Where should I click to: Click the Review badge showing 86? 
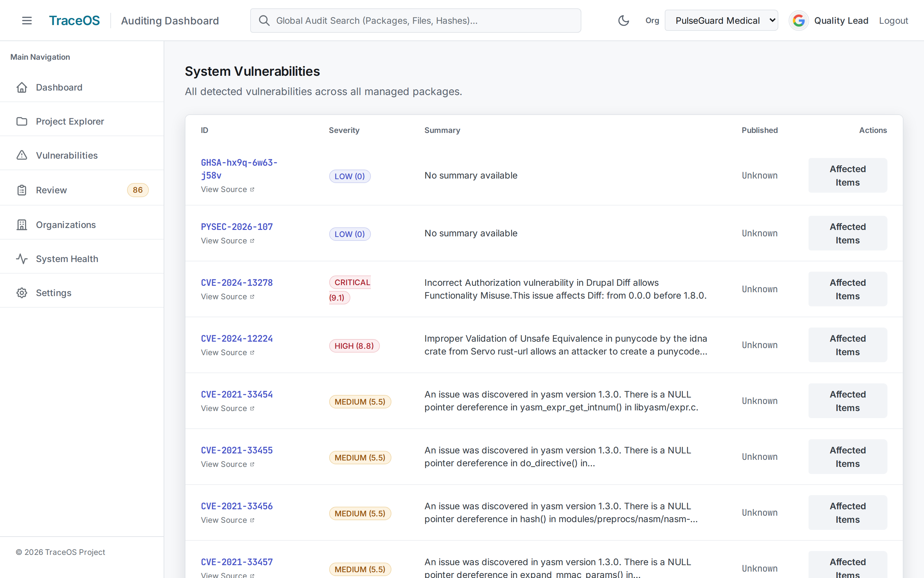coord(138,190)
